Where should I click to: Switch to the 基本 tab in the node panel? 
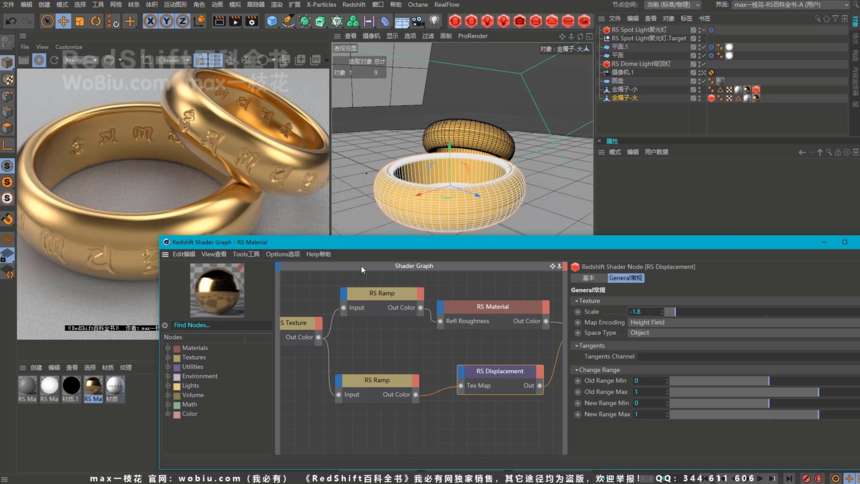(589, 278)
